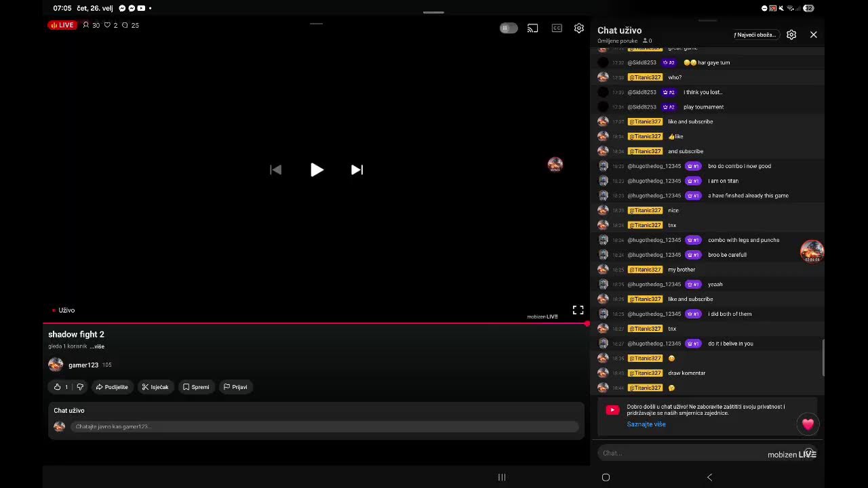Viewport: 868px width, 488px height.
Task: Skip to the next video
Action: pyautogui.click(x=357, y=170)
